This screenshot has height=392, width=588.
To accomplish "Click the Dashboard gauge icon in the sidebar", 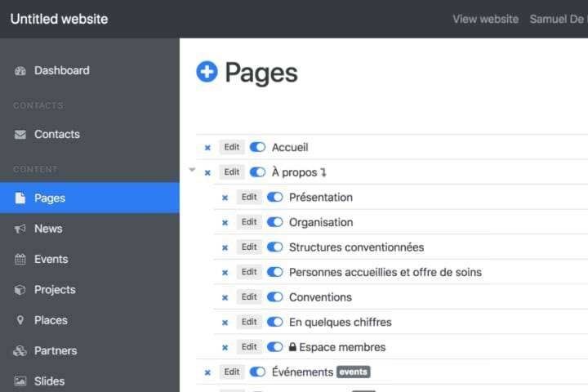I will tap(20, 70).
